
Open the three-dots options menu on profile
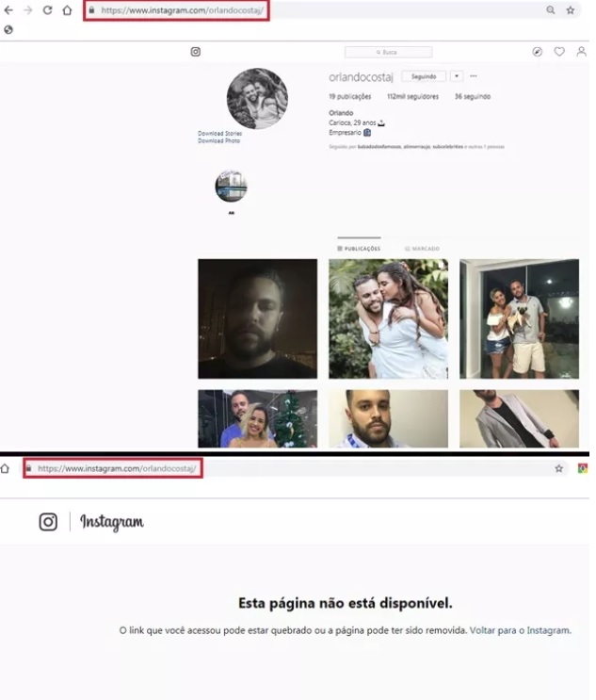click(x=474, y=76)
